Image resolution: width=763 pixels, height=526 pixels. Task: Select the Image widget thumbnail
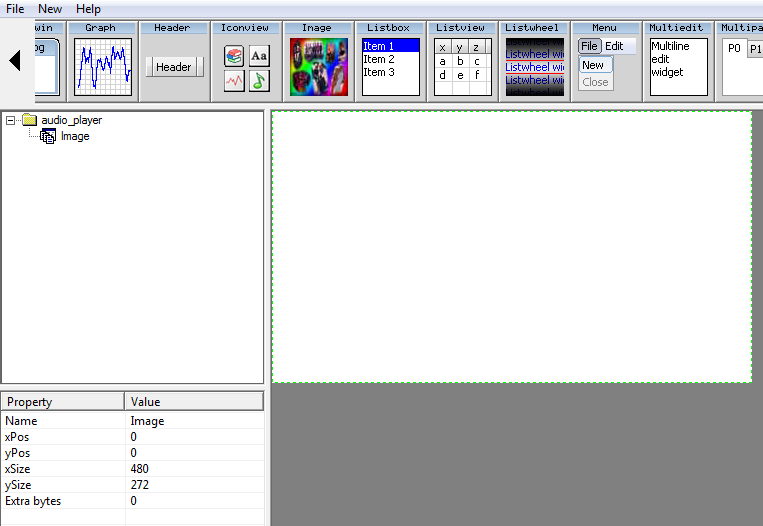coord(319,67)
